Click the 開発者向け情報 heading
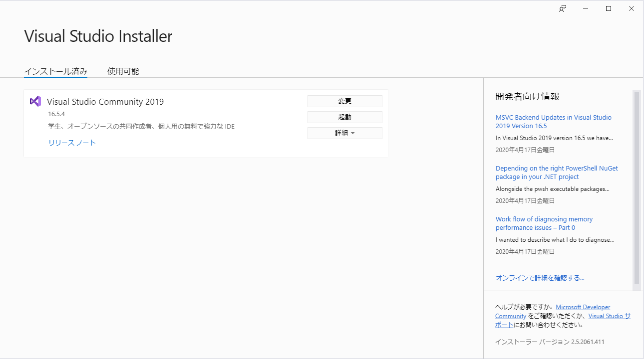This screenshot has width=644, height=359. click(527, 97)
